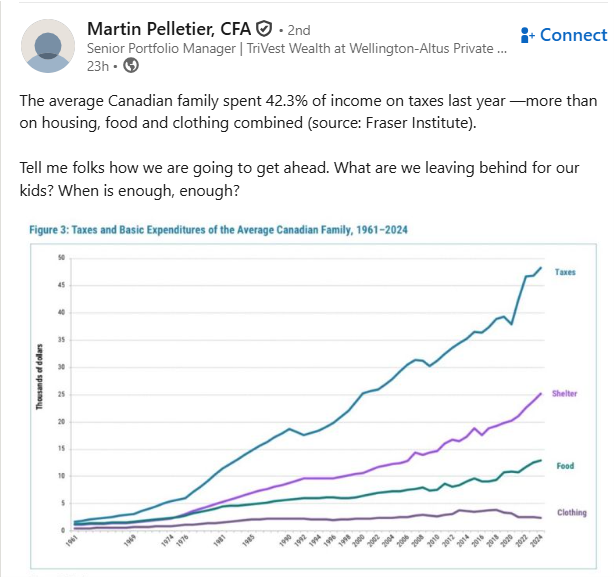Select the Clothing line label in chart
The width and height of the screenshot is (614, 577).
(571, 513)
